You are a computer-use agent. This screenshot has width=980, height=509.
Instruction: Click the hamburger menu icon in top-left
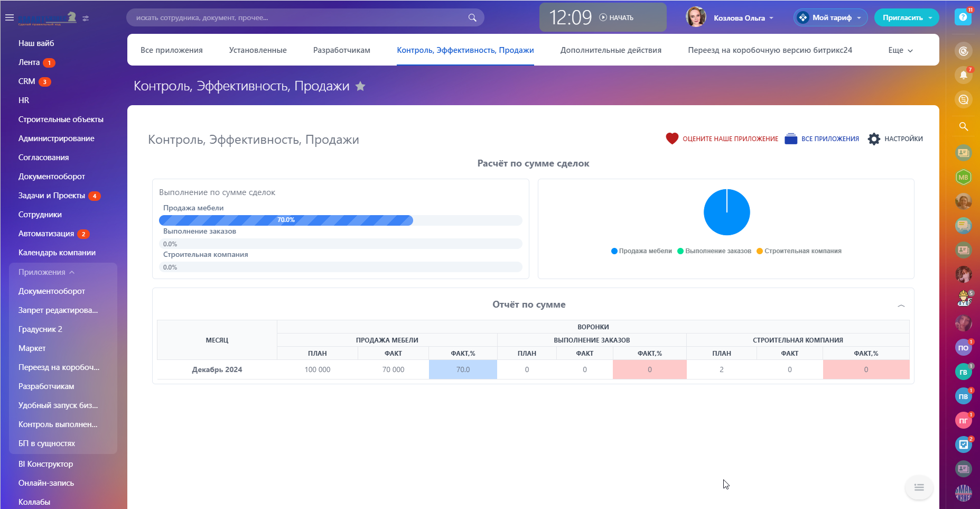(9, 17)
